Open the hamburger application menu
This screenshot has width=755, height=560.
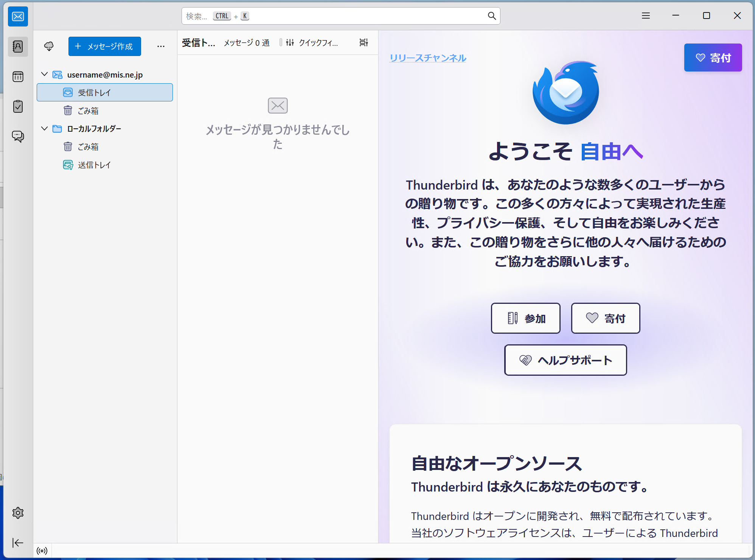coord(646,16)
